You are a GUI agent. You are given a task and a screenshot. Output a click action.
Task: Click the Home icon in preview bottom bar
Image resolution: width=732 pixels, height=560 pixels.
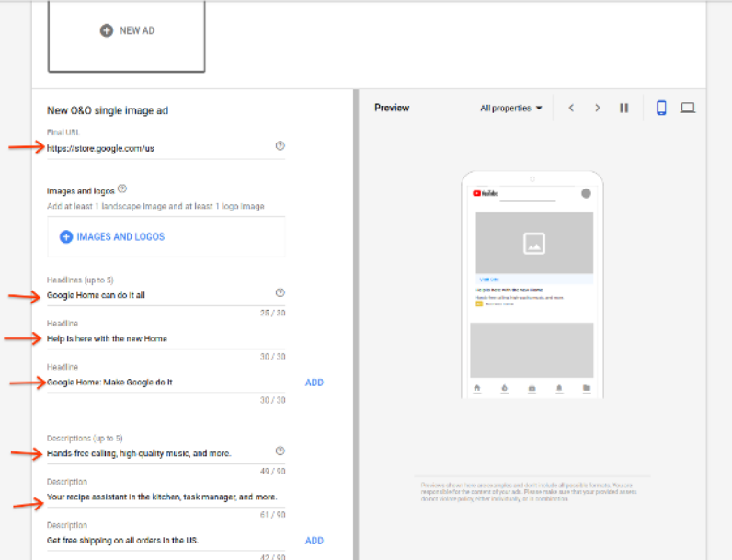tap(476, 388)
